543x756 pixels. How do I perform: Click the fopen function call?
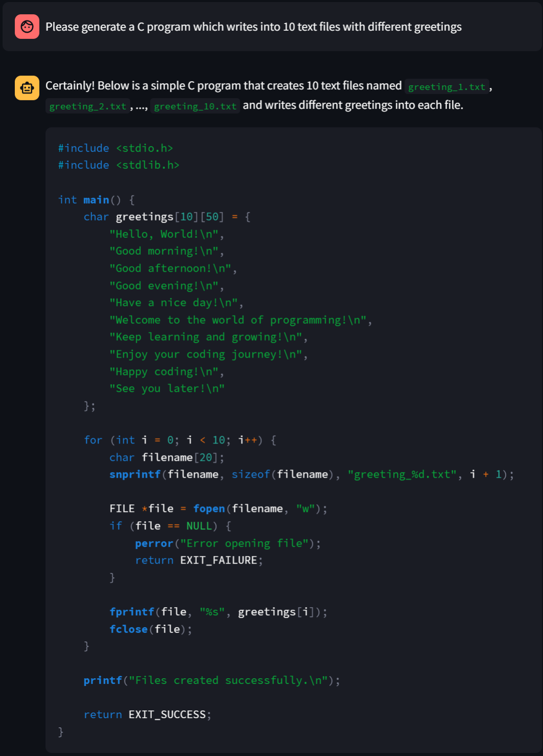(209, 509)
